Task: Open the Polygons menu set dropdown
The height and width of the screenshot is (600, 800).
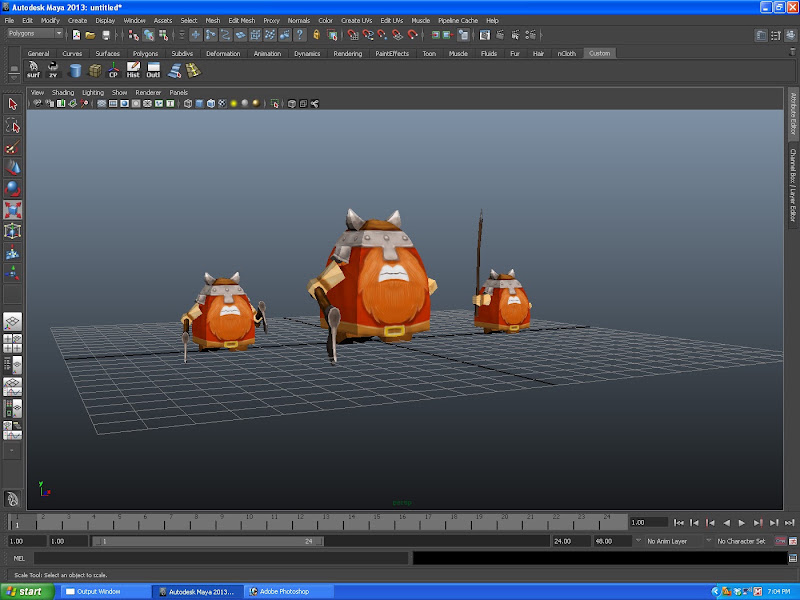Action: [x=35, y=34]
